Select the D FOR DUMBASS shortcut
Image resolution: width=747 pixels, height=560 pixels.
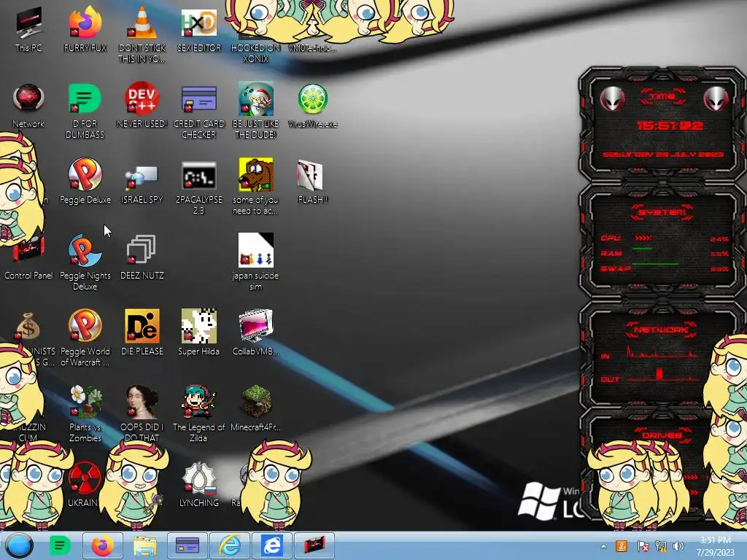[x=85, y=111]
